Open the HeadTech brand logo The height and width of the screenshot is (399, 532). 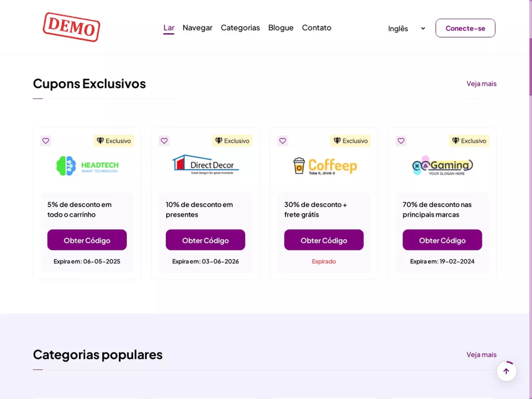[87, 166]
